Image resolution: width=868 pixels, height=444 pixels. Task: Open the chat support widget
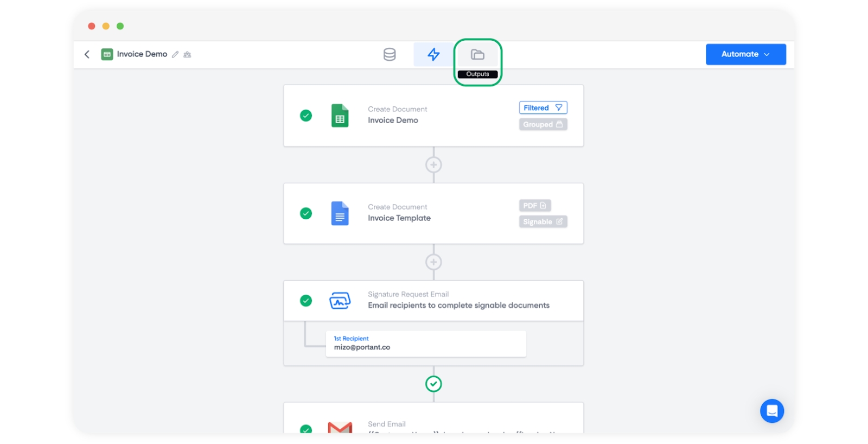pos(771,411)
